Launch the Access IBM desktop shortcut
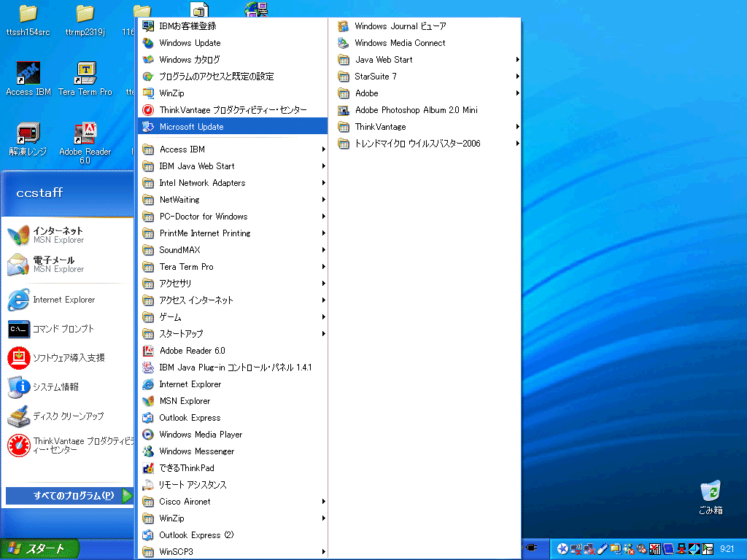 click(28, 73)
